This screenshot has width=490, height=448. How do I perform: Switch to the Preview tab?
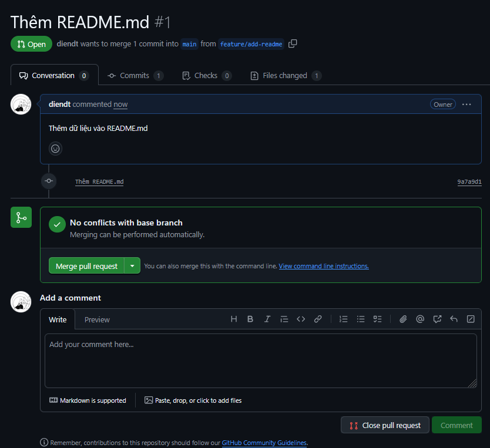(x=97, y=319)
